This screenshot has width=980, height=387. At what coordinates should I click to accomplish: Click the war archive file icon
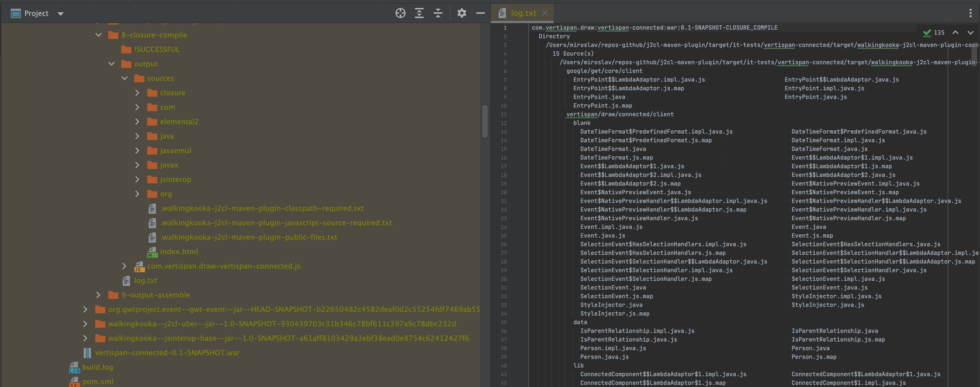[87, 353]
